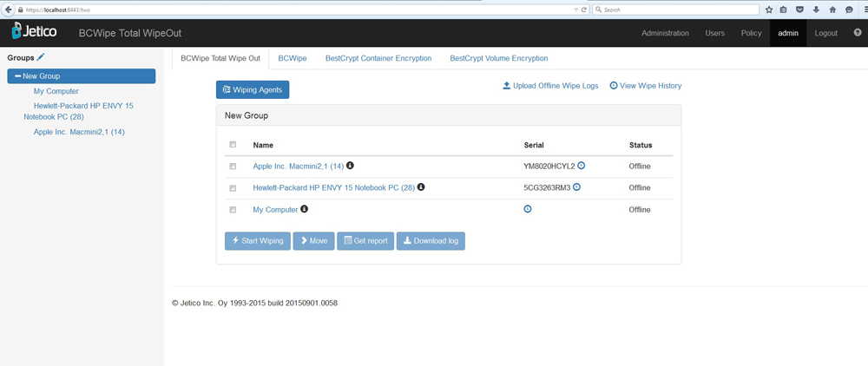Screen dimensions: 868x366
Task: Click the Move button
Action: tap(314, 241)
